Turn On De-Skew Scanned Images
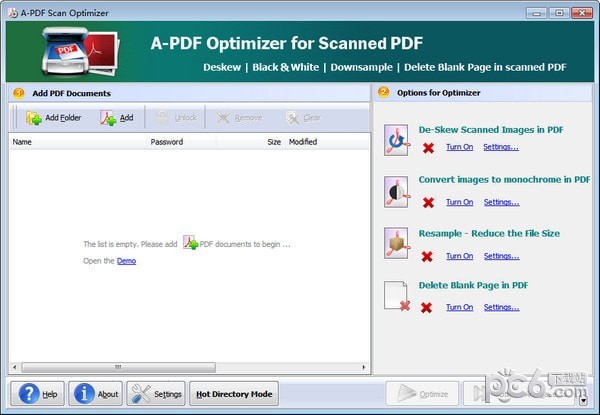 click(460, 147)
